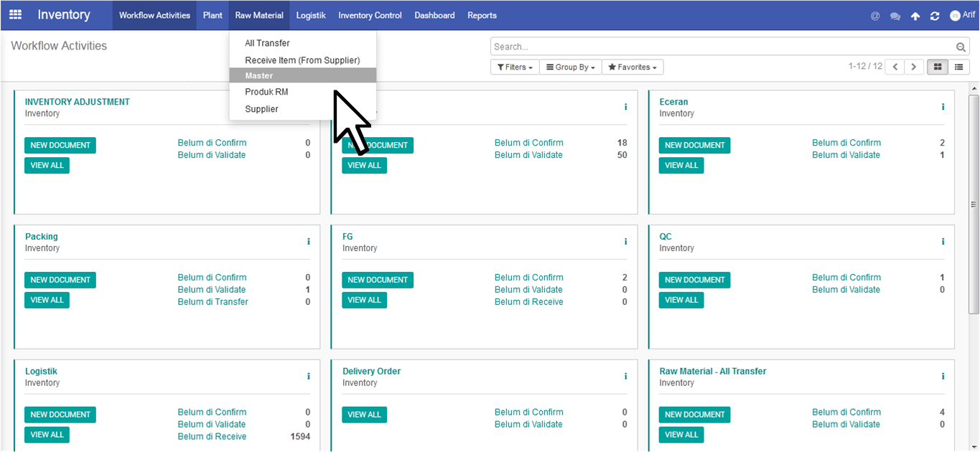The height and width of the screenshot is (452, 980).
Task: Click NEW DOCUMENT in Inventory Adjustment card
Action: pos(60,145)
